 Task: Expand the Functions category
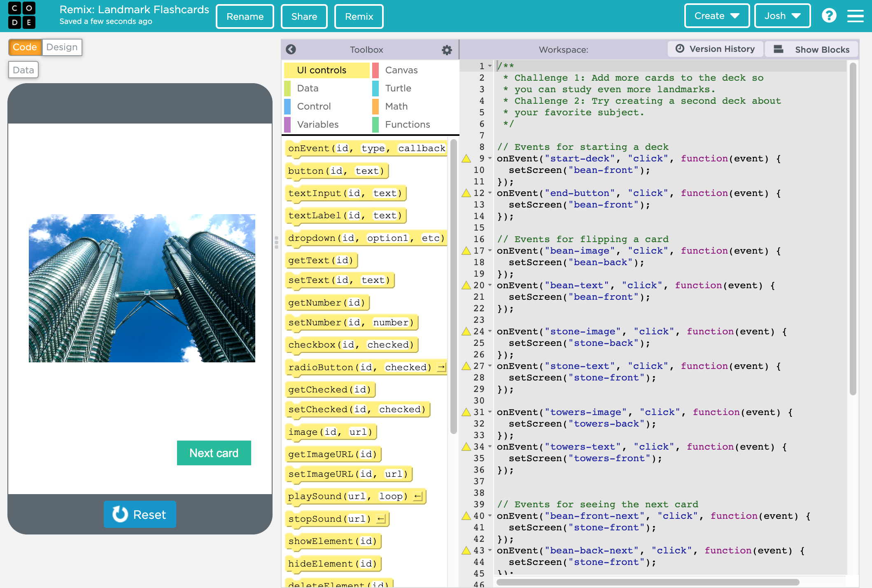(408, 124)
